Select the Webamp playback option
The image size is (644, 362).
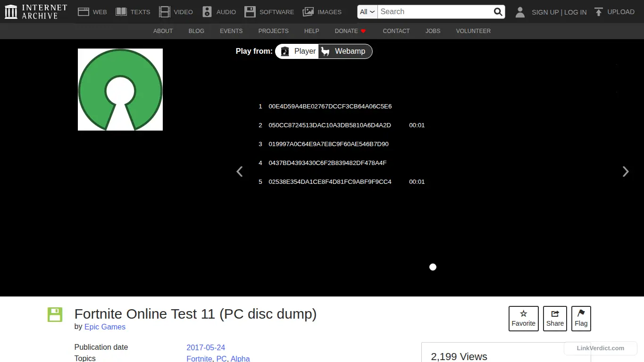pos(345,51)
